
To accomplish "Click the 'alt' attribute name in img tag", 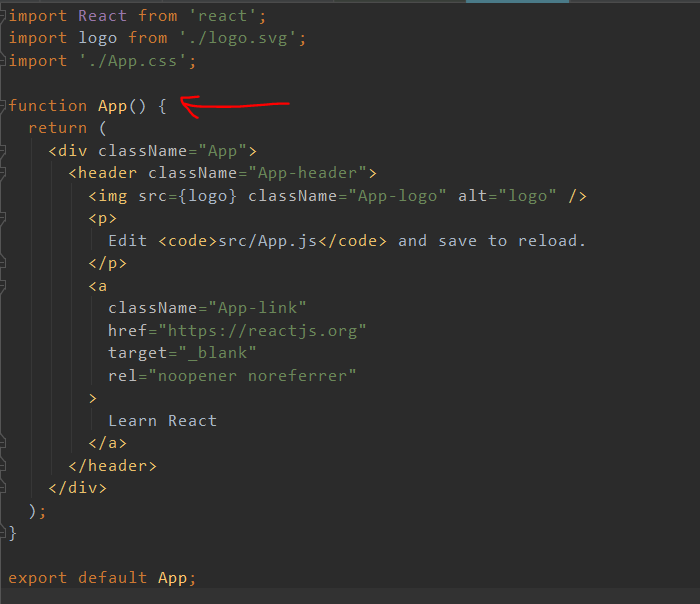I will tap(472, 196).
